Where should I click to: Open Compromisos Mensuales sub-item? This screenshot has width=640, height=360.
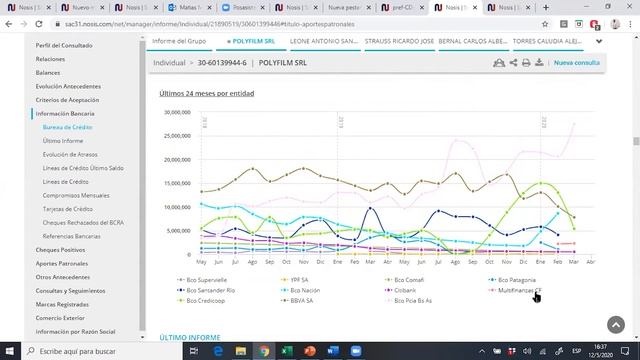pos(76,196)
